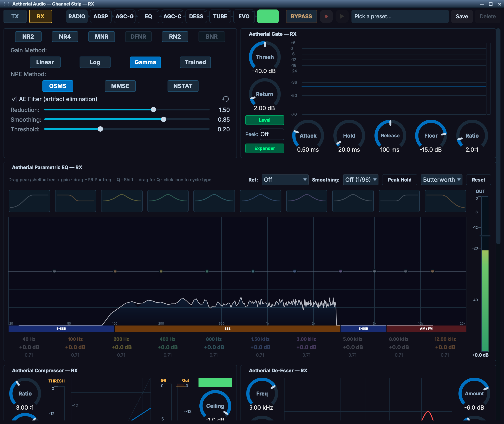Select Gamma gain method
Screen dimensions: 504x424
145,62
